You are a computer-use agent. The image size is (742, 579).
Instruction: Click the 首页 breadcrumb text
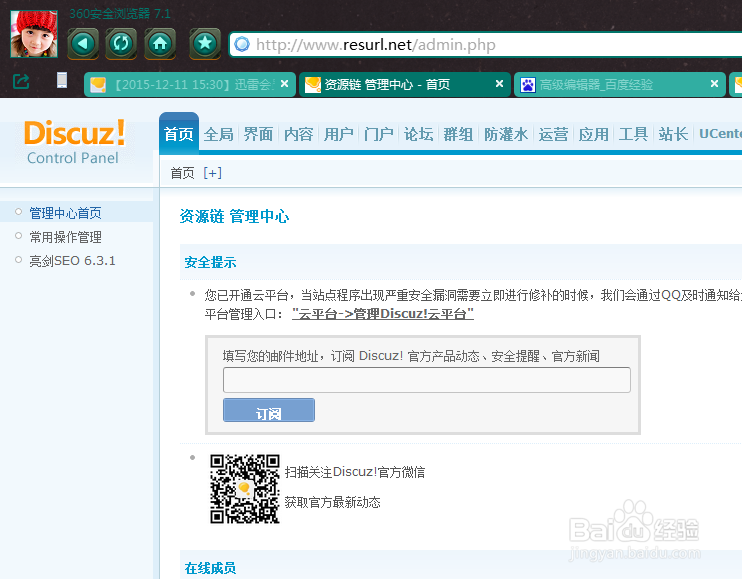183,173
